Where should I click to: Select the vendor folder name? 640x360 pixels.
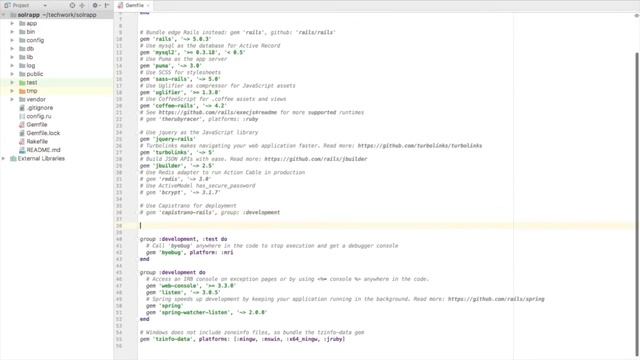36,99
